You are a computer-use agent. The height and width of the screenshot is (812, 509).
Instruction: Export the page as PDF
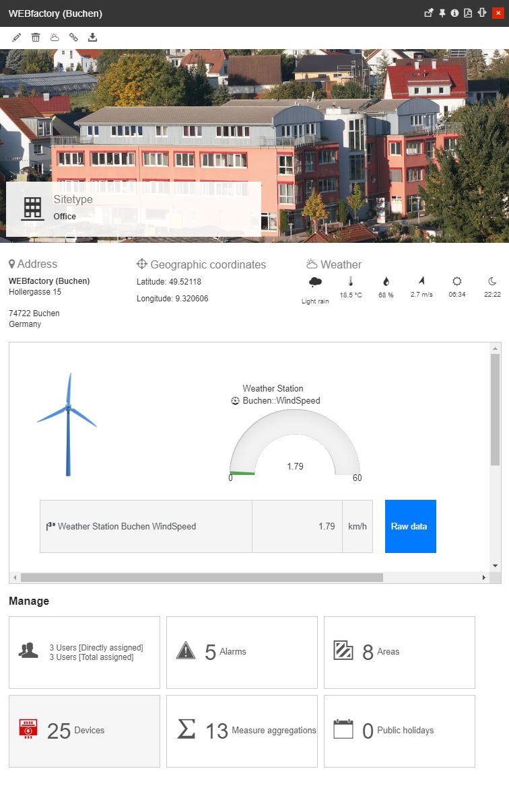468,13
